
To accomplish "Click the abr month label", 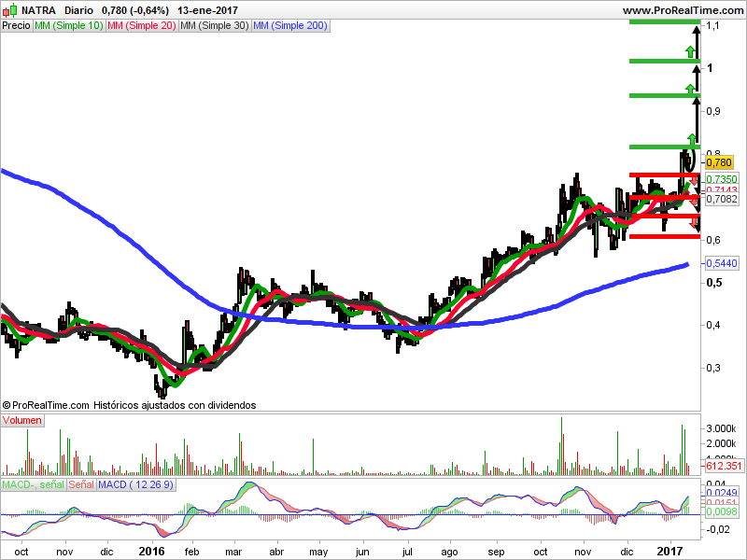I will point(276,552).
